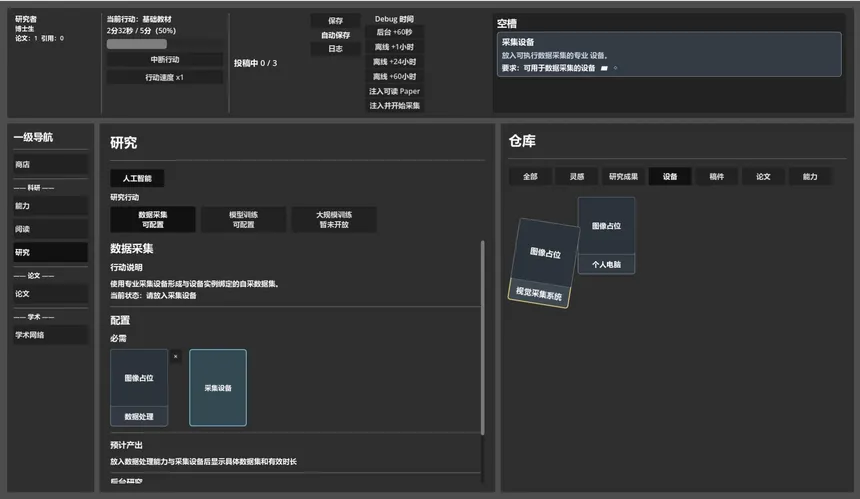Click the 数据处理 card in config
Viewport: 860px width, 499px height.
139,388
